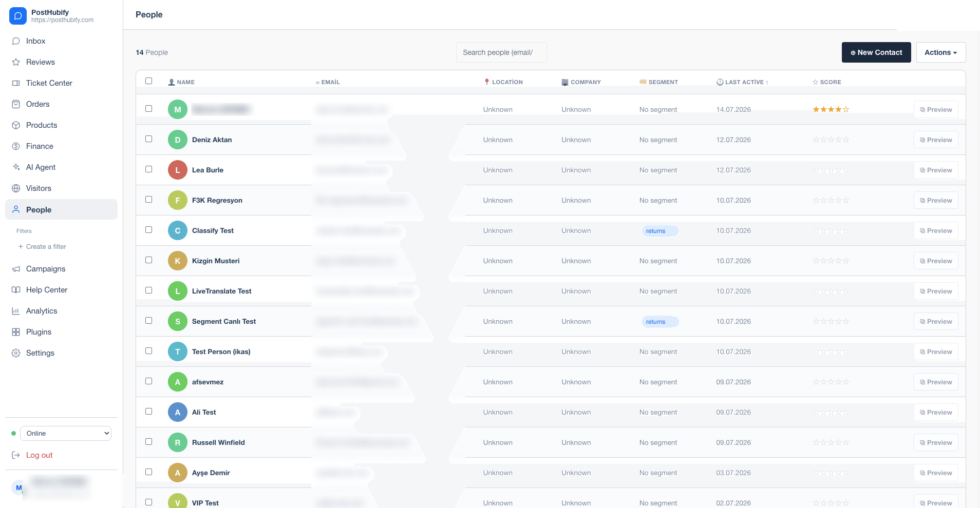This screenshot has width=980, height=508.
Task: Click Classify Test's C avatar
Action: [x=178, y=230]
